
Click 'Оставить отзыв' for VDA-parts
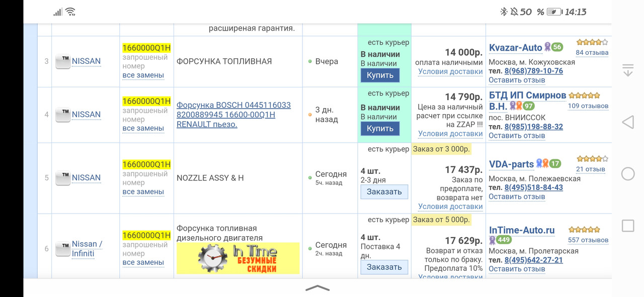tap(517, 196)
